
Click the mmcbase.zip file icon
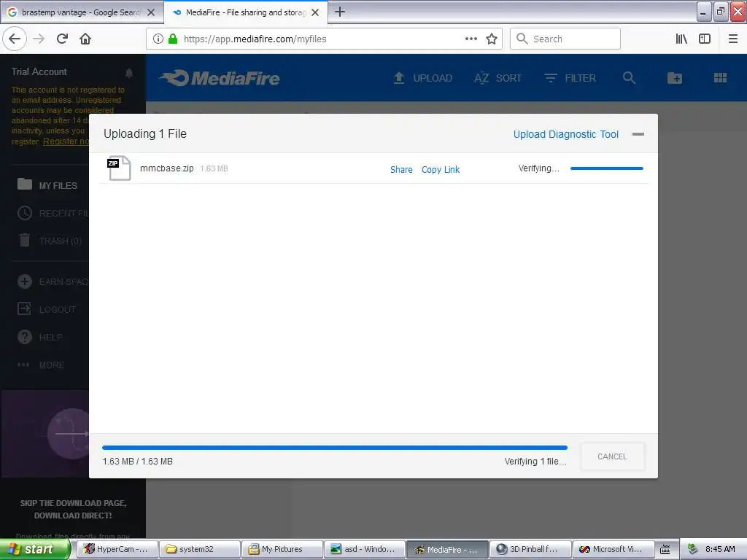pyautogui.click(x=119, y=168)
